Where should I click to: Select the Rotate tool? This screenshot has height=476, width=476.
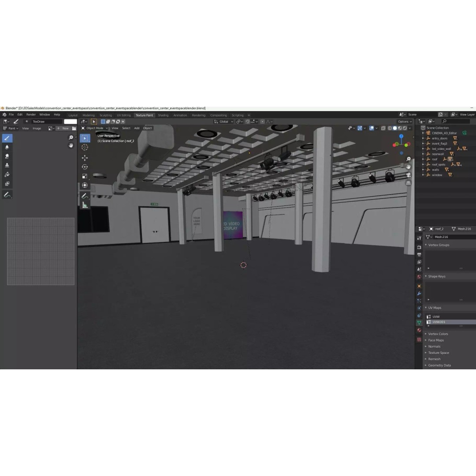pos(85,167)
